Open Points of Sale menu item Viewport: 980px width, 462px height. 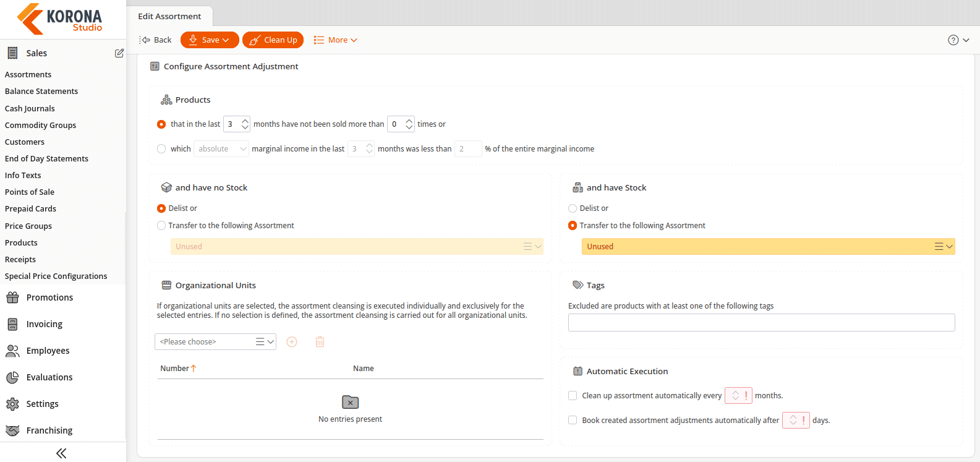click(x=30, y=192)
